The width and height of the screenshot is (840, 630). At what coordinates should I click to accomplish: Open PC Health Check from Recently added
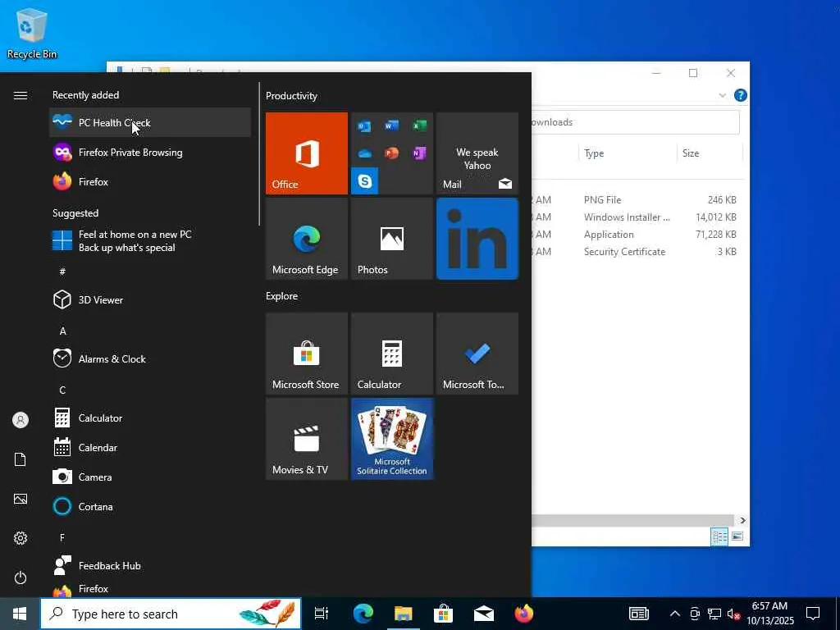(150, 123)
